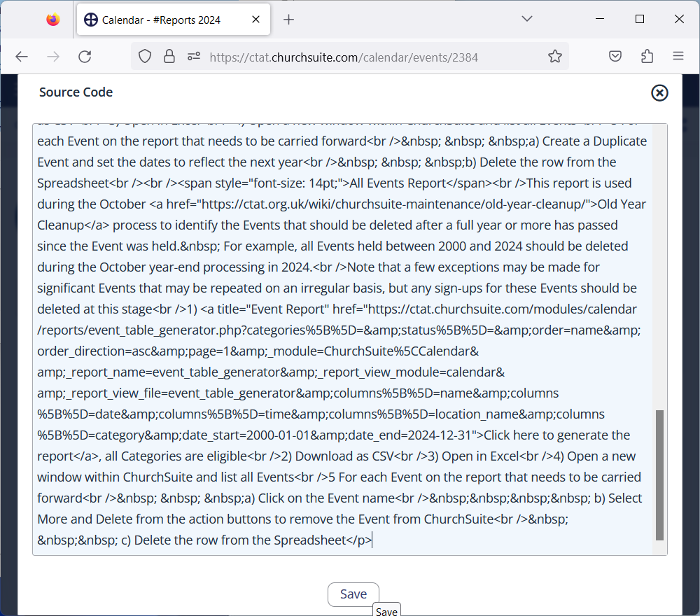Viewport: 700px width, 616px height.
Task: Click the text "All Events Report"
Action: (398, 183)
